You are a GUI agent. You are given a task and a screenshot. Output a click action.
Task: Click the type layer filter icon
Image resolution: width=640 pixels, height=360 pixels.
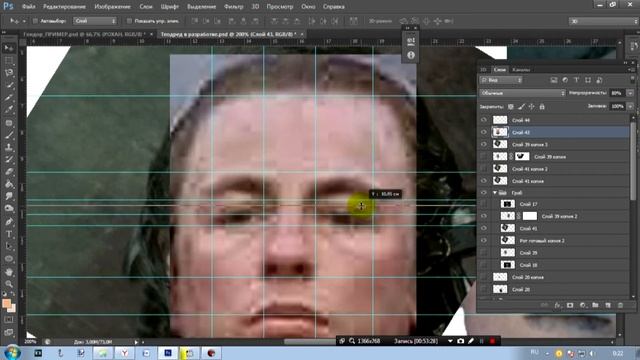click(x=576, y=80)
